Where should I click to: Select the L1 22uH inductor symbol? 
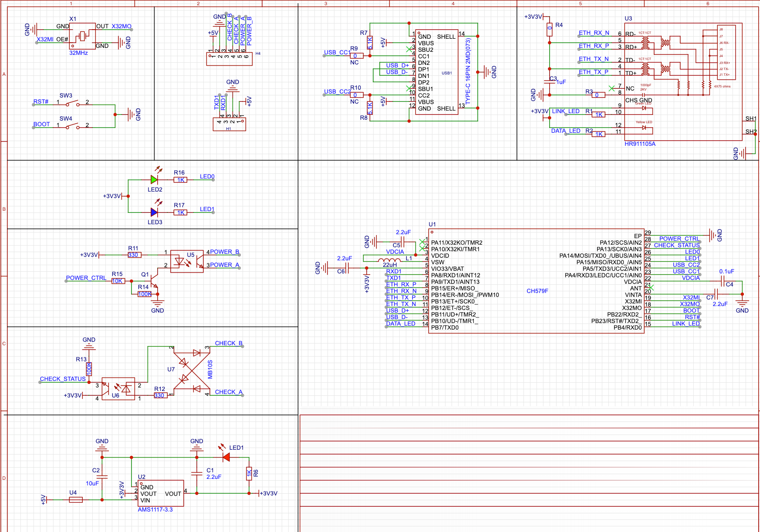tap(389, 261)
